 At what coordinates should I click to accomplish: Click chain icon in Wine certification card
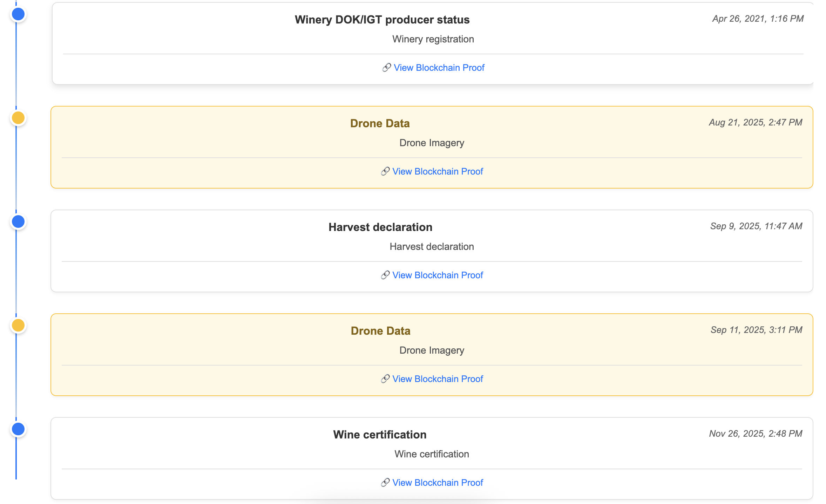tap(385, 483)
